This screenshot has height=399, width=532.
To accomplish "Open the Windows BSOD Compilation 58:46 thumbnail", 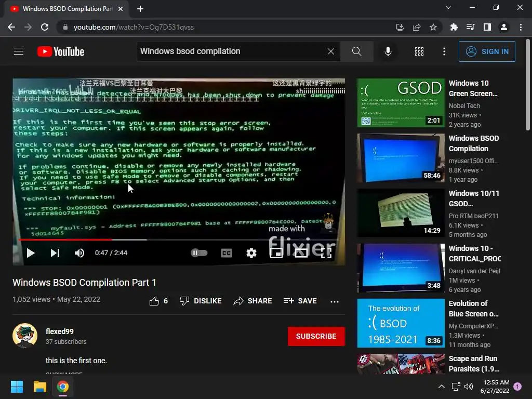I will (x=401, y=158).
